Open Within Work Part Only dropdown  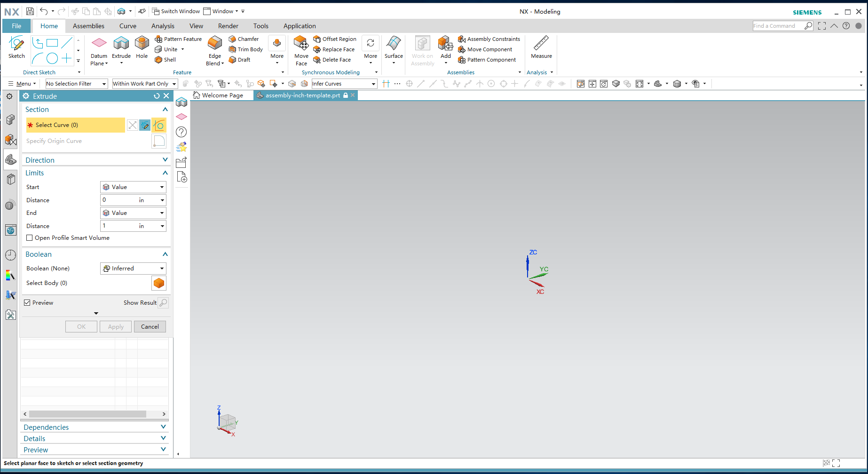(x=144, y=84)
